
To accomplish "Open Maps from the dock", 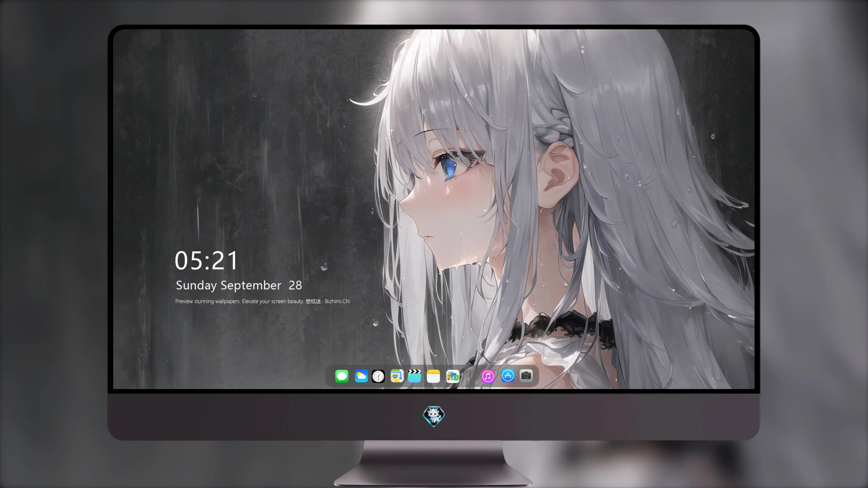I will pos(397,376).
